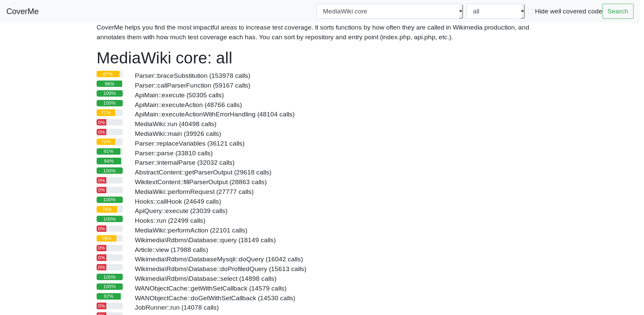Open the MediaWiki core repository dropdown
This screenshot has width=644, height=315.
389,11
